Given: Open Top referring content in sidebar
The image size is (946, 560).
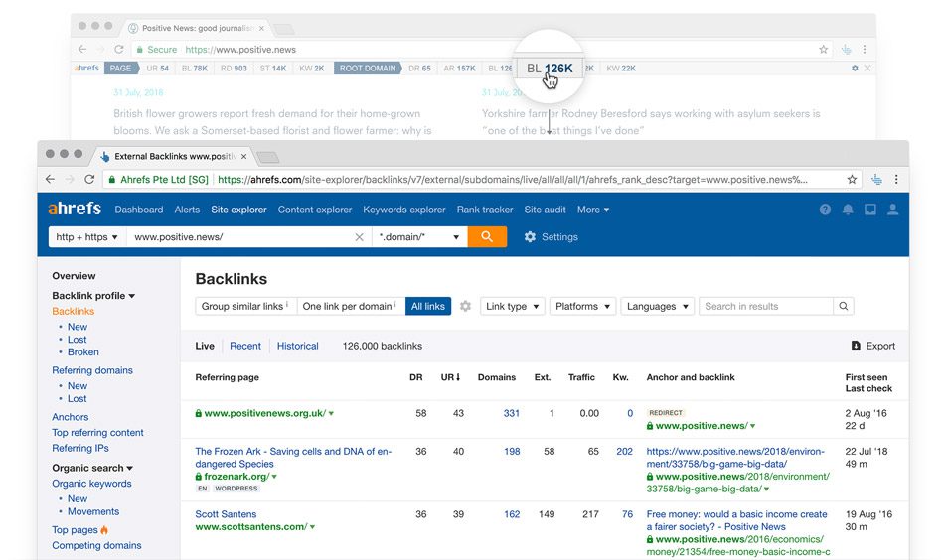Looking at the screenshot, I should [97, 433].
